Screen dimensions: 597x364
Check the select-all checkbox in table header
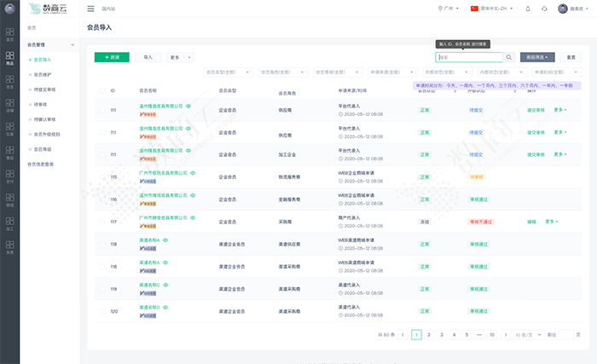[x=101, y=90]
